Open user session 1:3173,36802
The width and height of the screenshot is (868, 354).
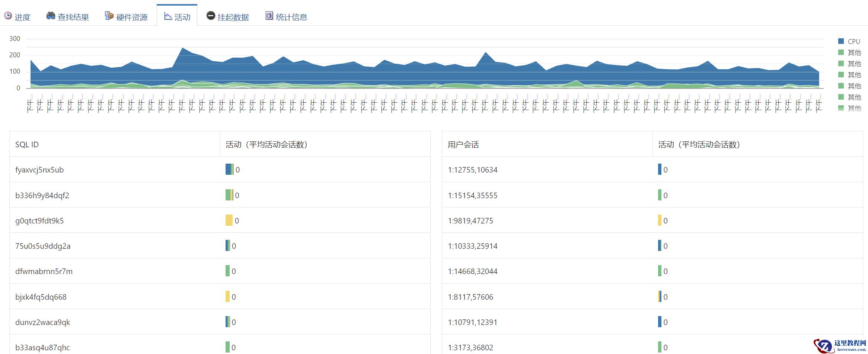470,348
